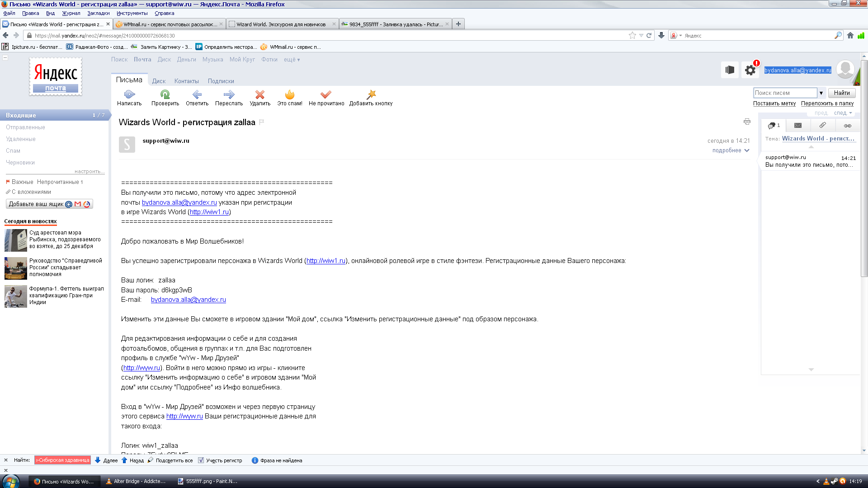Switch to WMmail.ru browser tab
The height and width of the screenshot is (488, 868).
(169, 24)
